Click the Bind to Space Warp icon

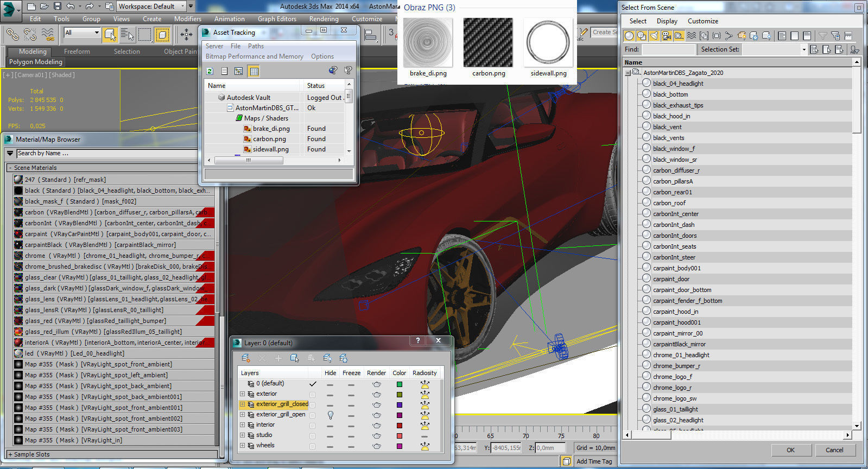click(x=48, y=34)
